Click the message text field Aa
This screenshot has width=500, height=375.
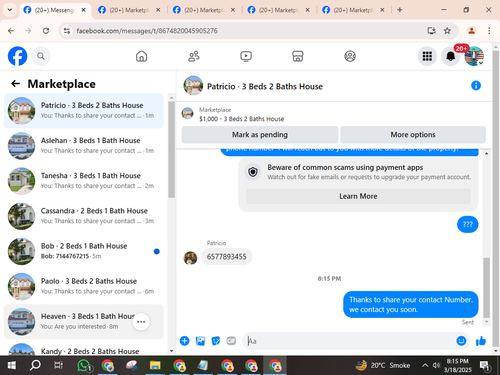point(350,341)
